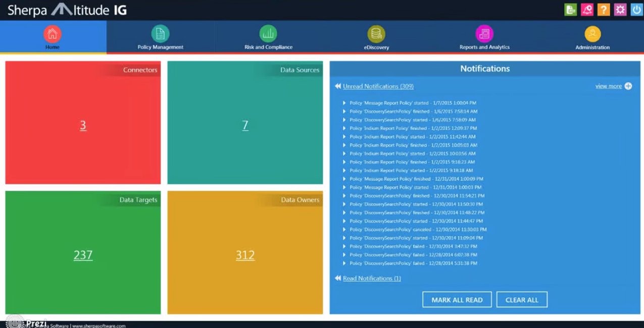Viewport: 644px width, 328px height.
Task: Select DiscoverySearchPolicy started 11:09:04 PM text
Action: (416, 238)
